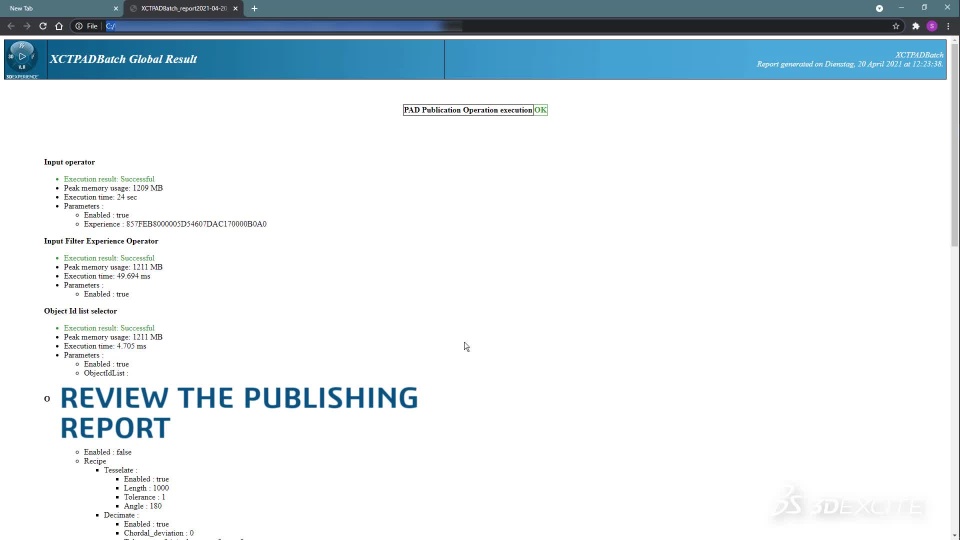Click Peak memory usage: 1209 MB
The image size is (960, 540).
tap(113, 188)
